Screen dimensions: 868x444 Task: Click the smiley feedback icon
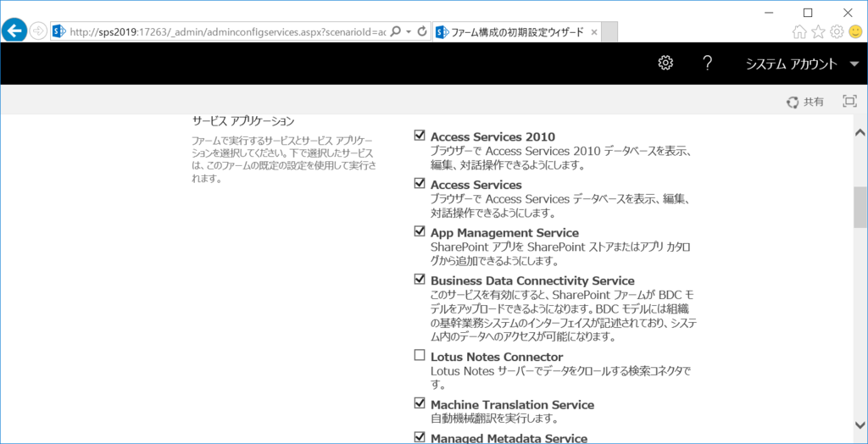[854, 32]
